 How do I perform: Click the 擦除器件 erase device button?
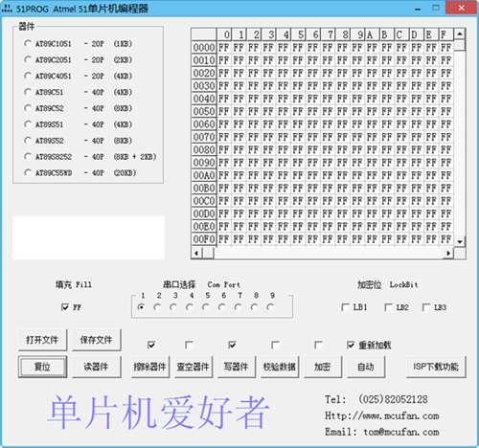point(150,367)
